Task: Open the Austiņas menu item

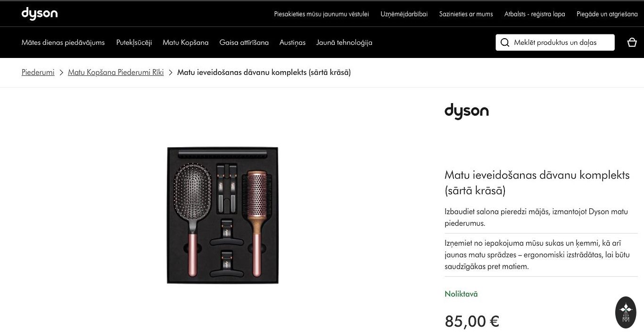Action: [x=292, y=42]
